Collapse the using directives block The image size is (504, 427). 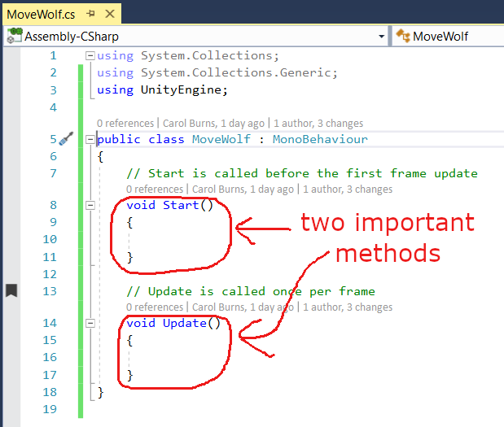90,56
